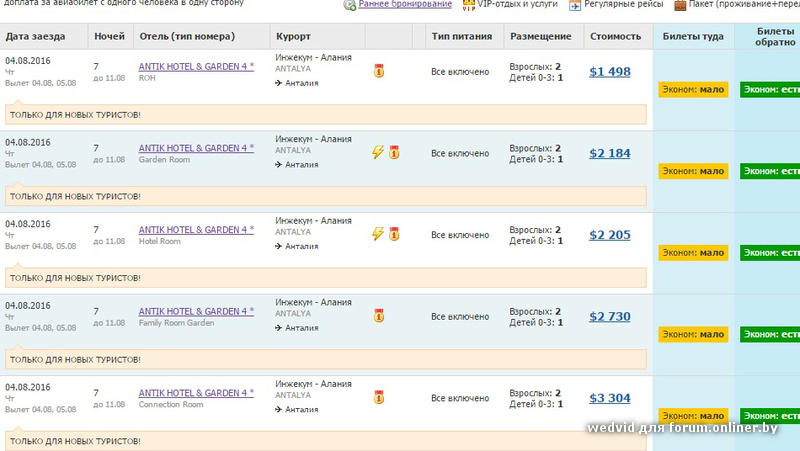
Task: Click ТОЛЬКО ДЛЯ НОВЫХ ТУРИСТОВ banner under ROH row
Action: 326,115
